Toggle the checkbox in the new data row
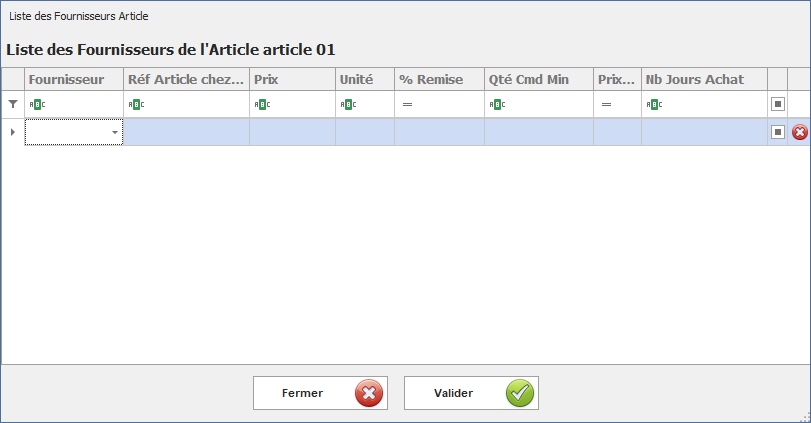This screenshot has height=423, width=811. click(x=778, y=132)
